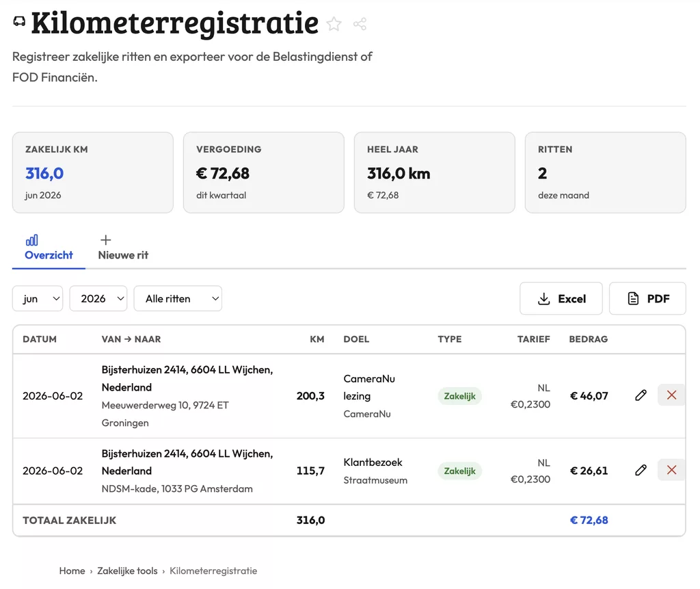Click the download icon in Excel button

tap(543, 298)
